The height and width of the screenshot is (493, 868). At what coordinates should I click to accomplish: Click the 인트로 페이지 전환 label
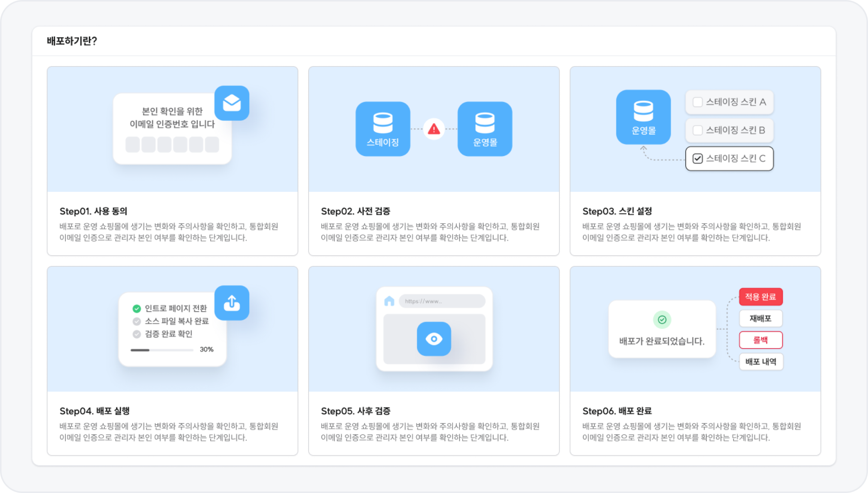click(176, 309)
